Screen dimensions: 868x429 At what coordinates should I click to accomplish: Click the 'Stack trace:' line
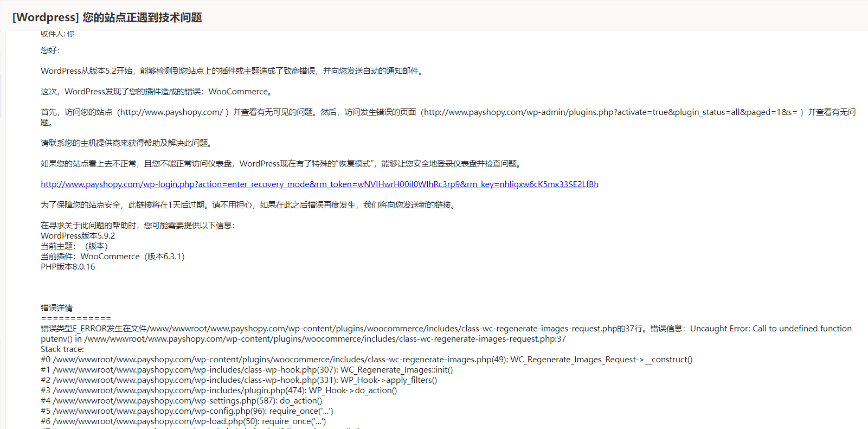[x=62, y=349]
